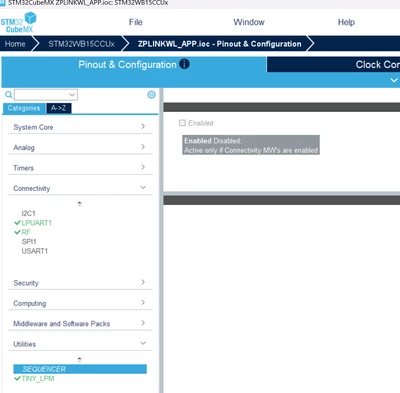Expand Middleware and Software Packs category
Viewport: 400px width, 393px height.
80,323
